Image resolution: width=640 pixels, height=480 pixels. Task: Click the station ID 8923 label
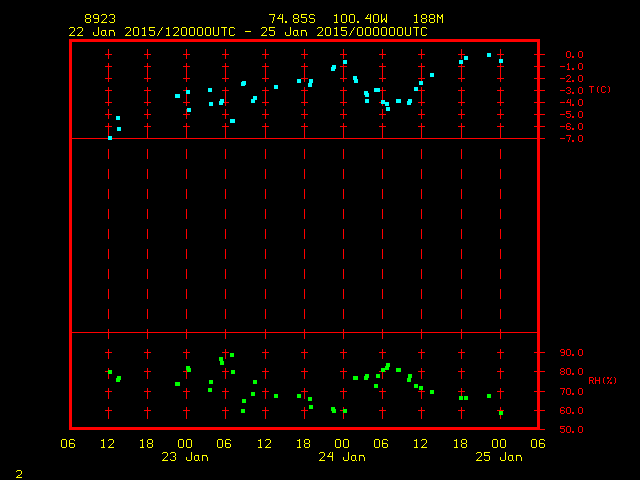click(99, 19)
